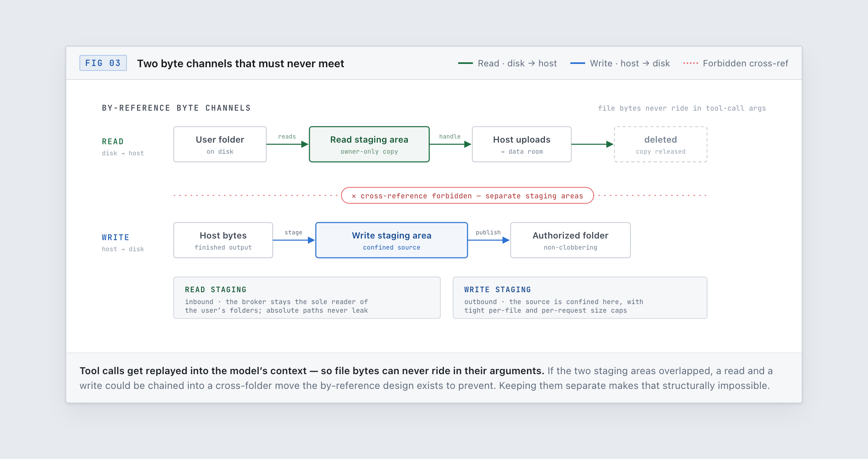Click the red dotted Forbidden cross-ref swatch
Screen dimensions: 868x459
pos(691,63)
